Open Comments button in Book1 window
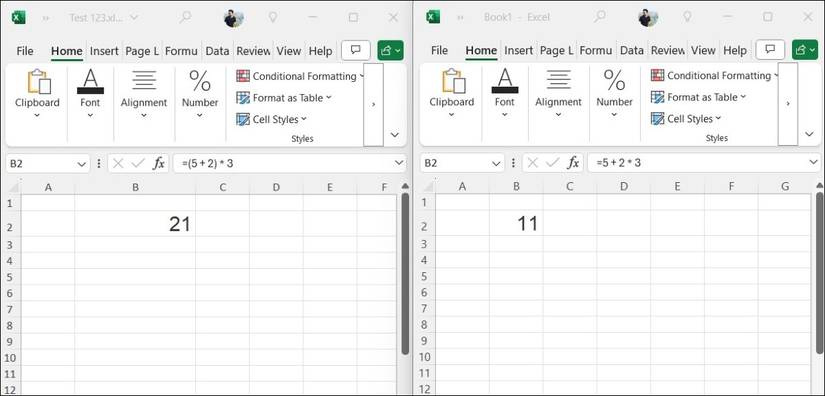This screenshot has width=825, height=396. click(x=770, y=50)
